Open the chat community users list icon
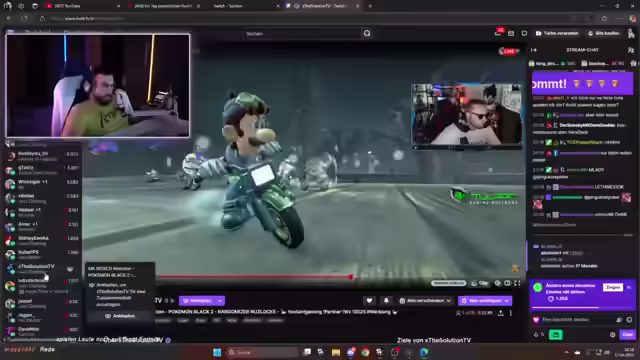 [631, 50]
